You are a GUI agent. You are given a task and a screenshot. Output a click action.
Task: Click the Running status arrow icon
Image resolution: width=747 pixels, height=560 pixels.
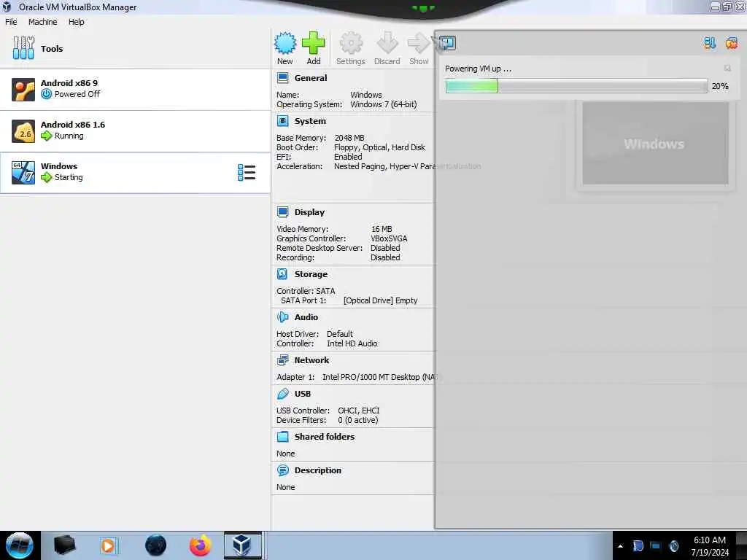(x=46, y=136)
